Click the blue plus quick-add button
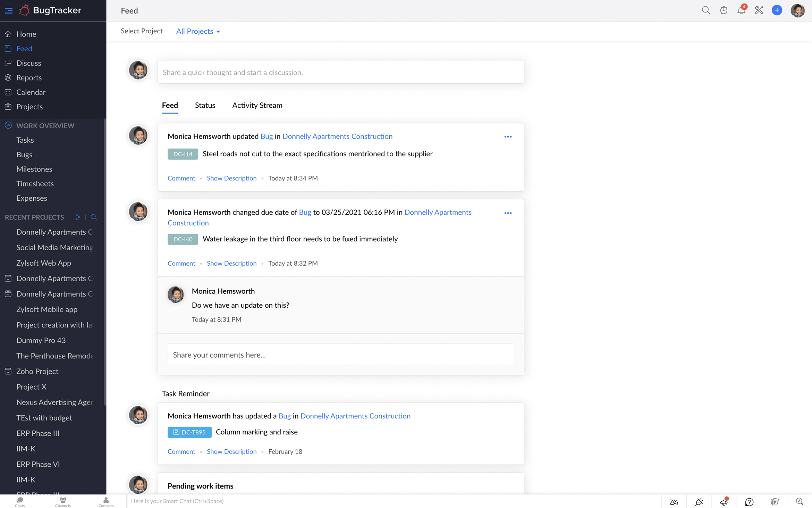 click(x=777, y=10)
